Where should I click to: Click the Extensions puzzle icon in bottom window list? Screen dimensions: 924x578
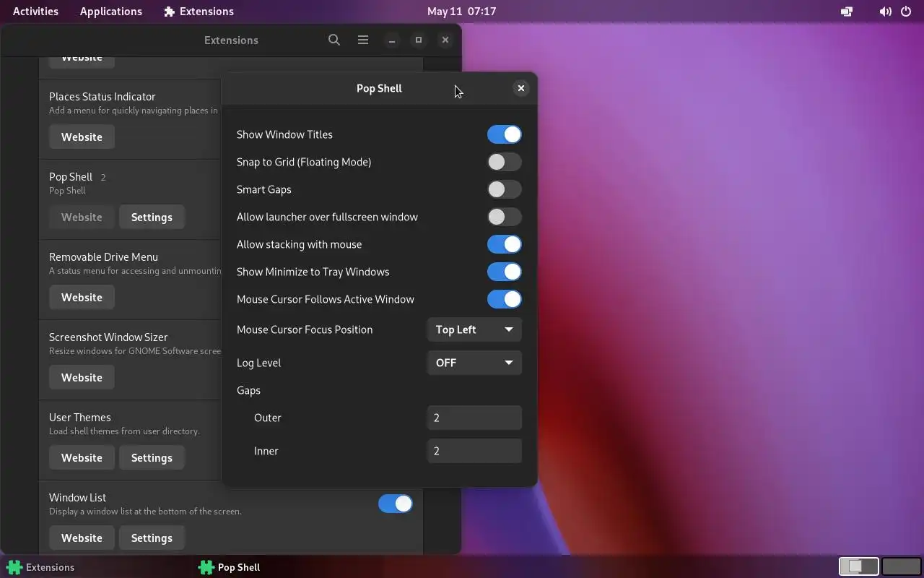(14, 567)
